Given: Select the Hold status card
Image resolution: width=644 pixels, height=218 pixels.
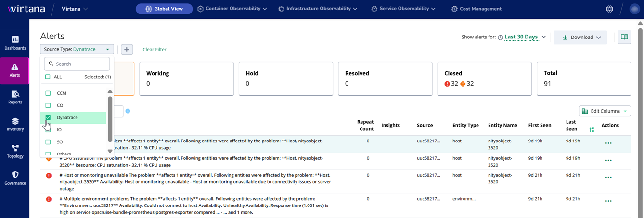Looking at the screenshot, I should pos(285,78).
